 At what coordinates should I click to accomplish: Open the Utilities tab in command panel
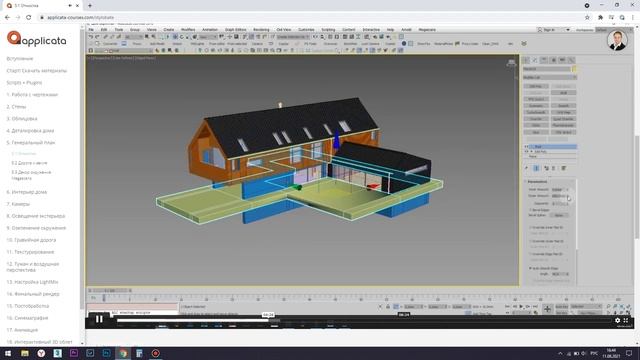coord(571,60)
